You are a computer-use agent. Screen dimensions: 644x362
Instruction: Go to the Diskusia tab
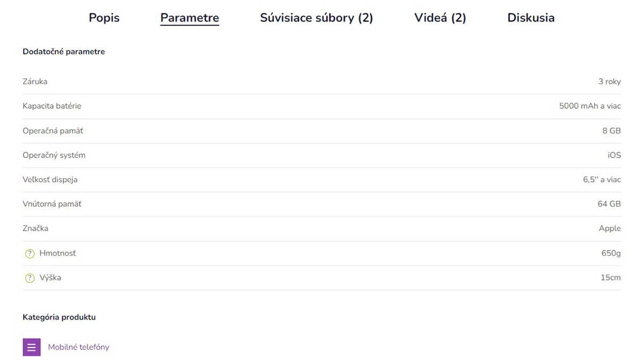pyautogui.click(x=531, y=18)
